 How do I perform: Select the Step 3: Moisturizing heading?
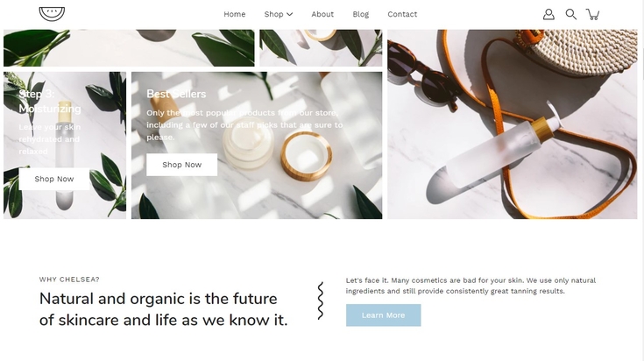click(x=50, y=101)
